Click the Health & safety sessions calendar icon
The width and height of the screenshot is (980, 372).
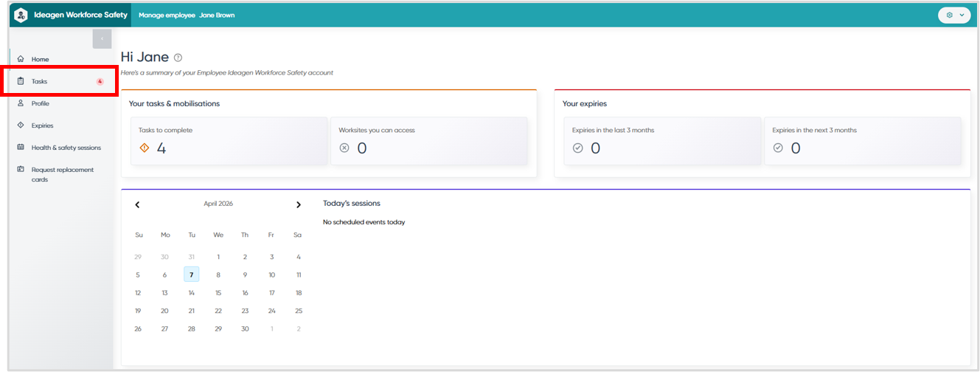click(21, 148)
